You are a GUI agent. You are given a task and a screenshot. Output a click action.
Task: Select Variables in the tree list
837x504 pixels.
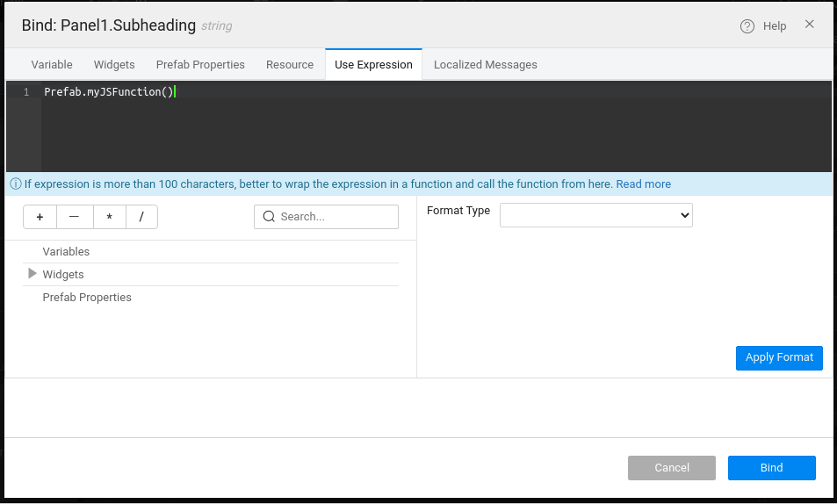pos(66,252)
